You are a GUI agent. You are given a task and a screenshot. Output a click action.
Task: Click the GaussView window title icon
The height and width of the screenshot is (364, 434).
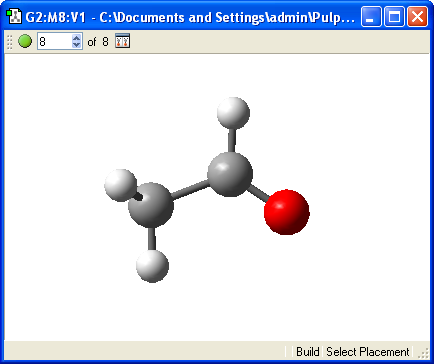tap(14, 16)
